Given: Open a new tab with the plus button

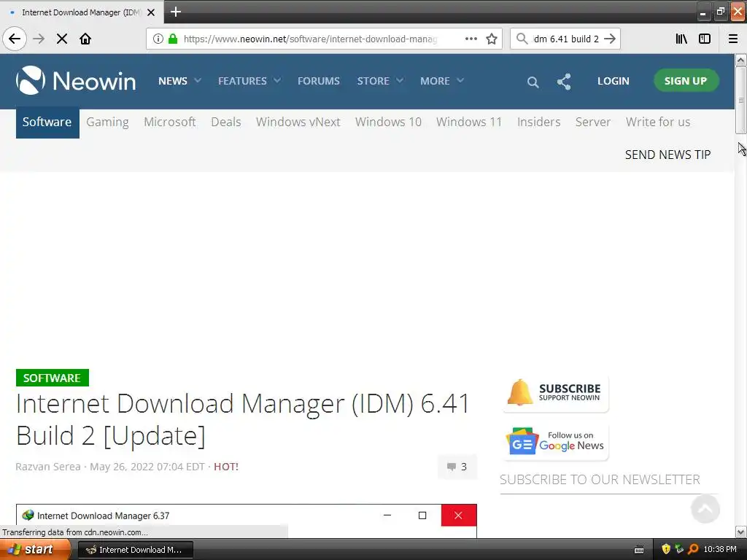Looking at the screenshot, I should coord(176,12).
